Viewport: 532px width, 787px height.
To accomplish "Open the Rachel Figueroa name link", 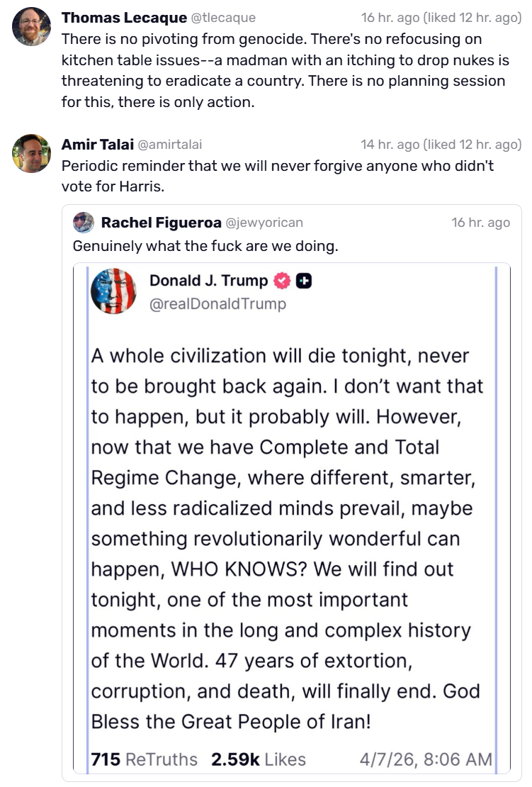I will (x=161, y=223).
